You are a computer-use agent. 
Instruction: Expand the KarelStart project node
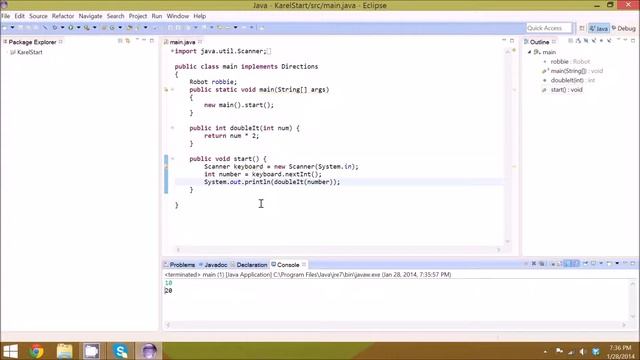(x=7, y=52)
